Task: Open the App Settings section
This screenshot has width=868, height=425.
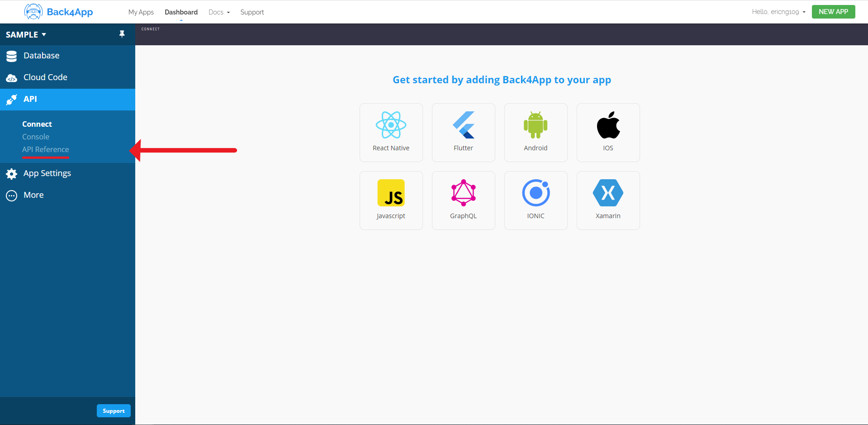Action: click(68, 173)
